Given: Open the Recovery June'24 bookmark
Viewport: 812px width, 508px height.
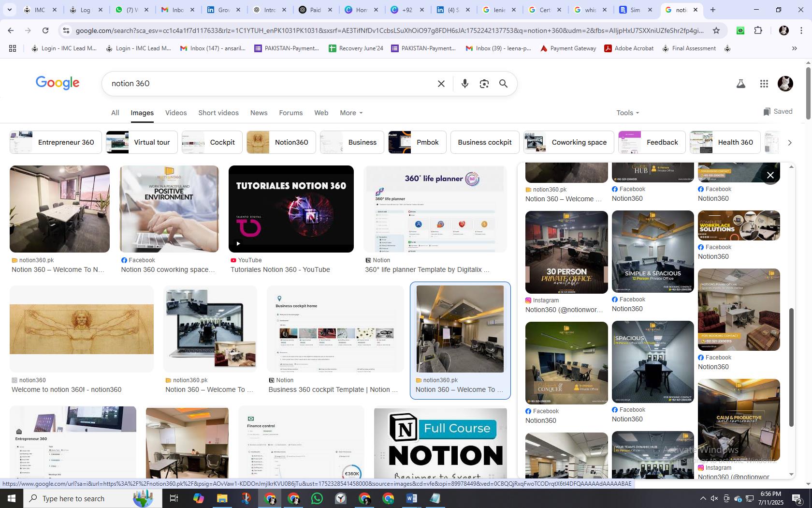Looking at the screenshot, I should click(x=356, y=48).
